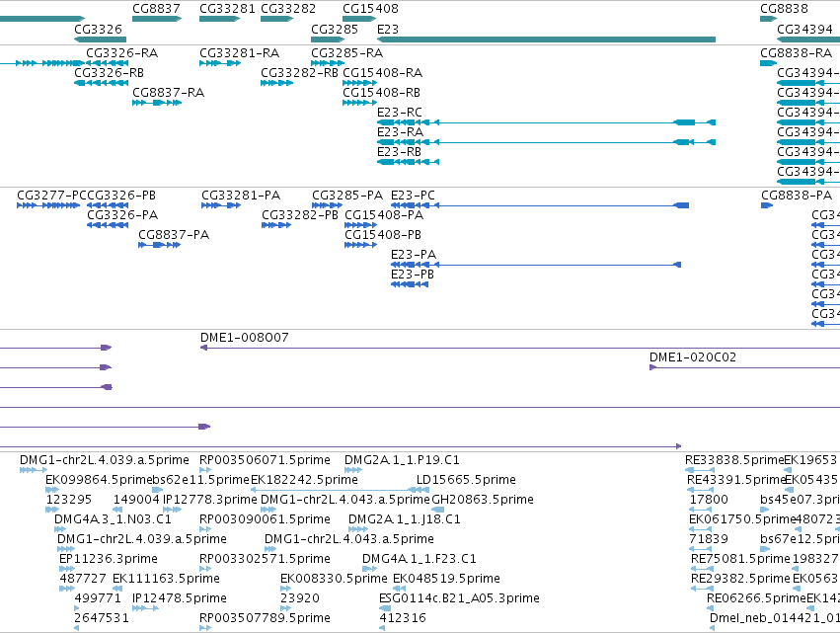Click the EK182242.5prime EST label
The width and height of the screenshot is (840, 633).
304,480
